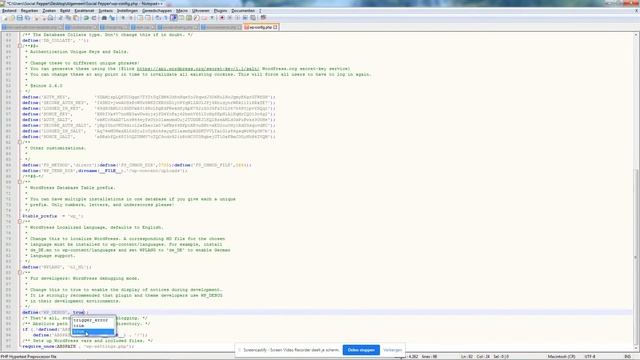Click the Open file toolbar icon

click(12, 18)
